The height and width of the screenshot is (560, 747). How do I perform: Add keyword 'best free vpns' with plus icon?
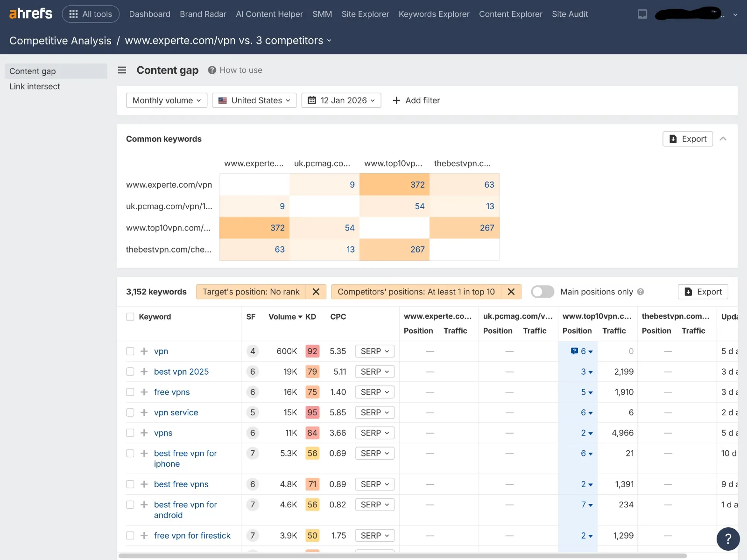click(144, 484)
